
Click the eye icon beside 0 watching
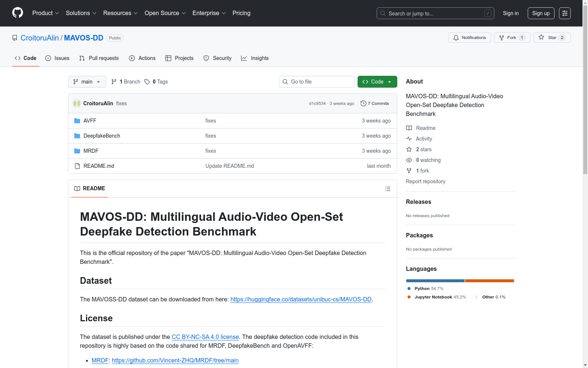tap(409, 160)
